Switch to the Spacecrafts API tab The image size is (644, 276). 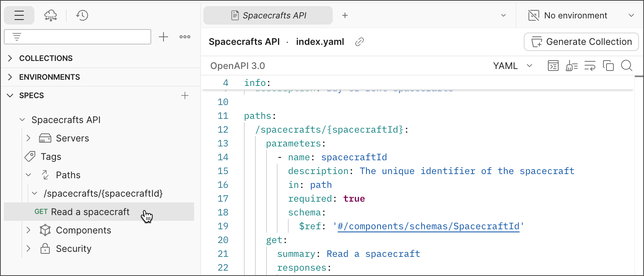[x=268, y=15]
